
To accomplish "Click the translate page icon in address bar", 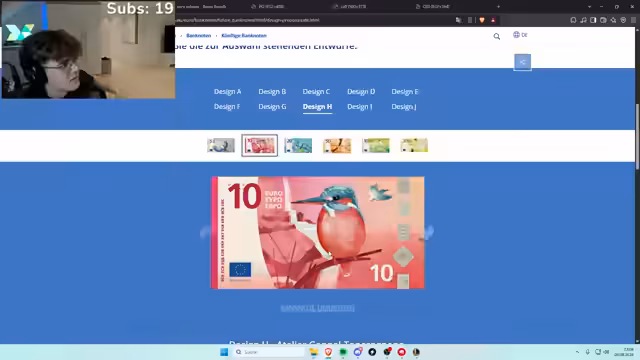I will tap(459, 20).
